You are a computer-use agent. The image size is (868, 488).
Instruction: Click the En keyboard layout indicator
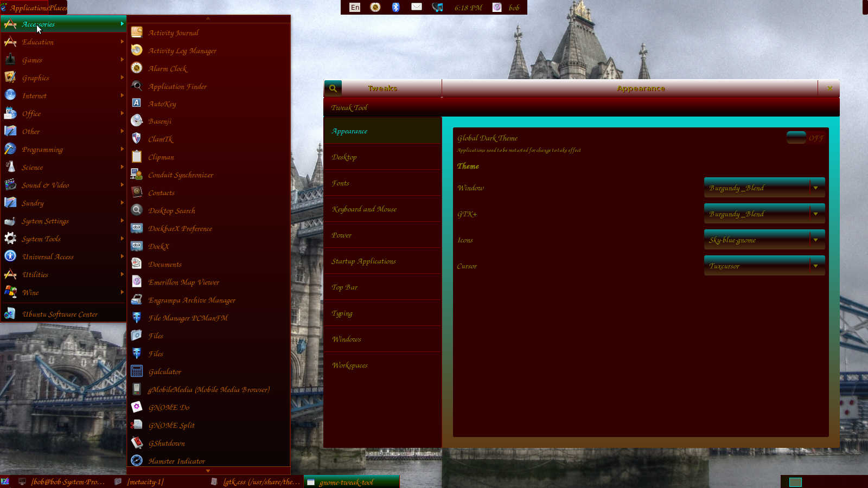[x=355, y=7]
